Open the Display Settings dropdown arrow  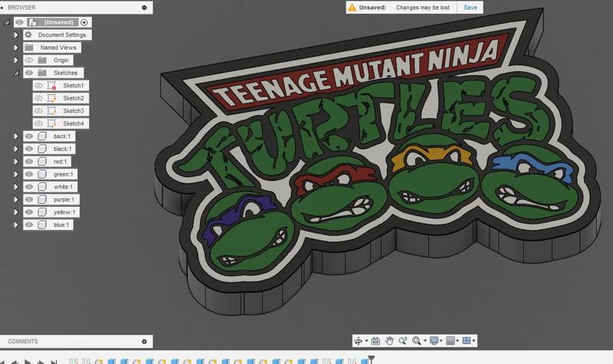coord(441,341)
